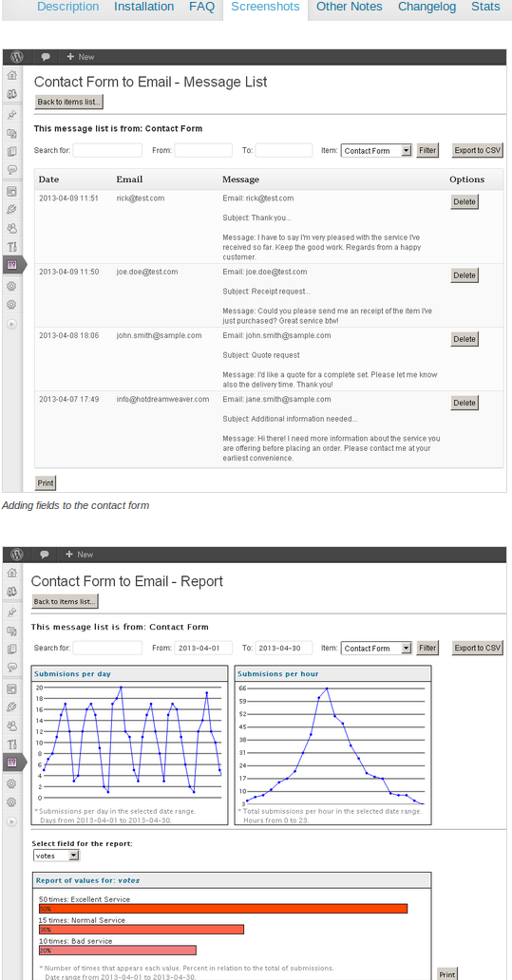Image resolution: width=512 pixels, height=980 pixels.
Task: Open Comments speech-bubble icon in Message List sidebar
Action: [x=12, y=169]
